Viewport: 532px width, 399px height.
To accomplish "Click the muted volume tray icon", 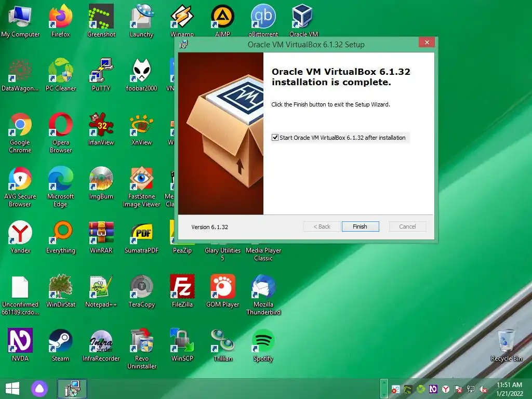I will [484, 389].
